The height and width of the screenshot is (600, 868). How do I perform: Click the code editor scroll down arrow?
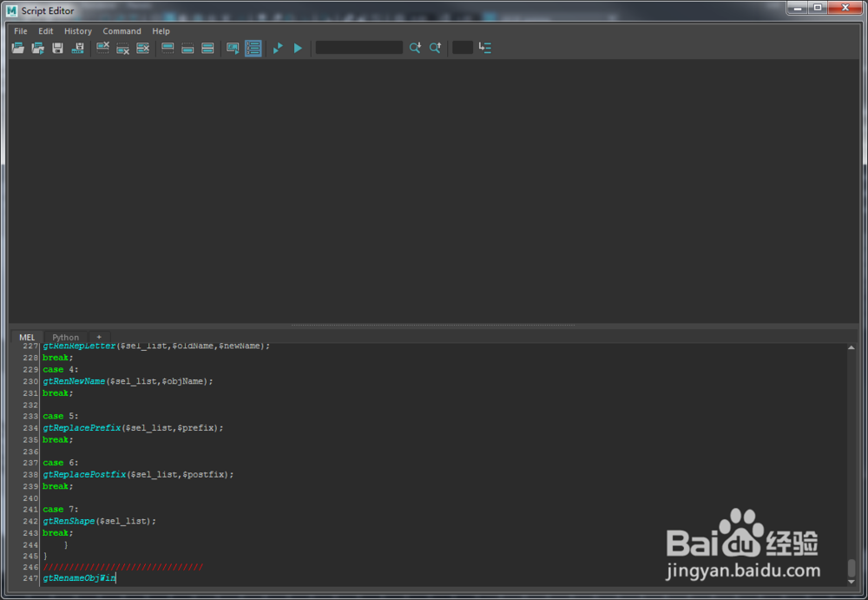852,582
